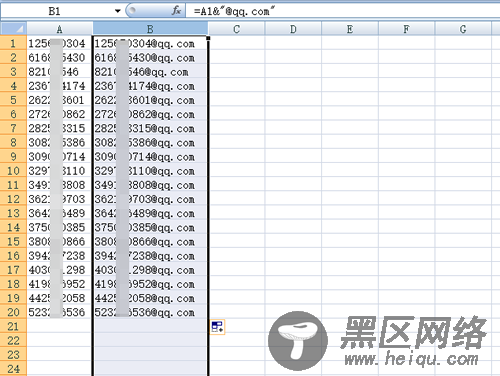
Task: Select column C header
Action: click(x=237, y=29)
